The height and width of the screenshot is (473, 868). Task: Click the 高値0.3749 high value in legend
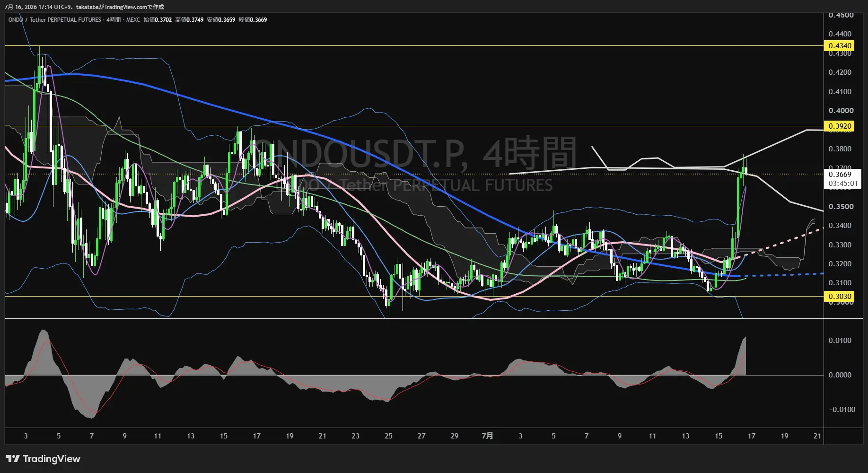tap(189, 20)
